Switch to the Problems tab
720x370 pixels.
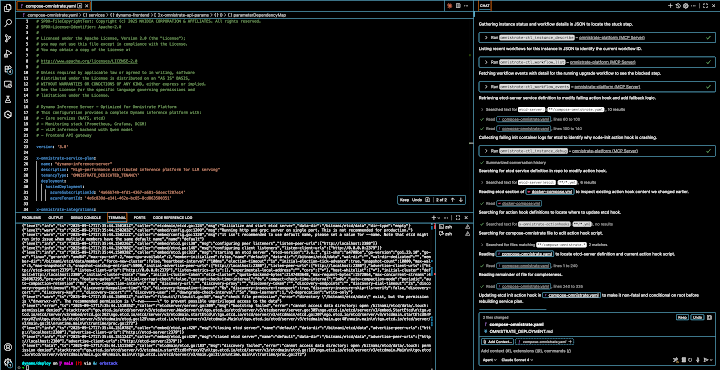click(32, 217)
